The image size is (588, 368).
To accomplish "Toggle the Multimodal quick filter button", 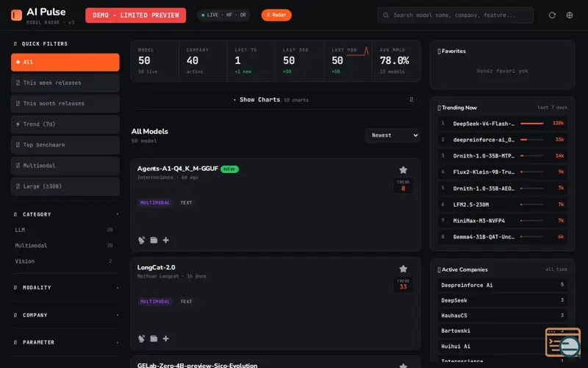I will coord(65,165).
